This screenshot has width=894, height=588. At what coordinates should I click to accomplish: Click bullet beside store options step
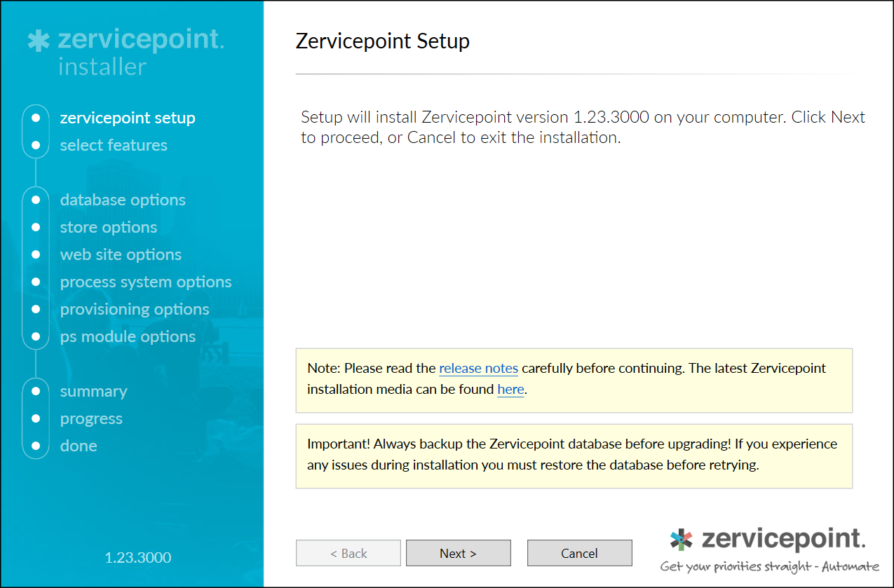pyautogui.click(x=36, y=227)
